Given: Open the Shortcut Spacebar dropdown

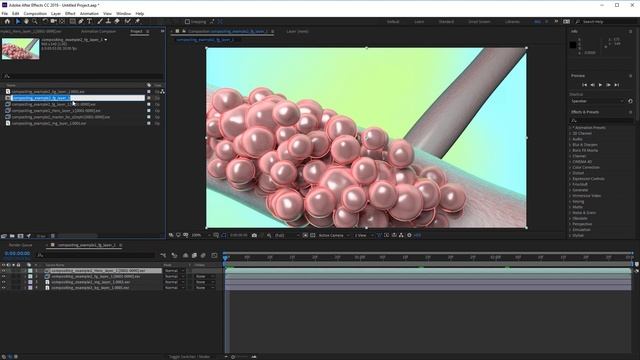Looking at the screenshot, I should coord(597,101).
